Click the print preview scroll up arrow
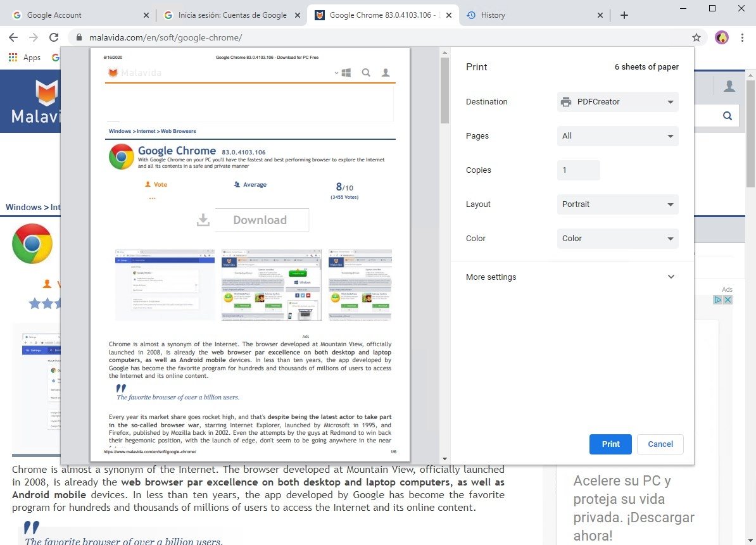756x545 pixels. click(444, 53)
